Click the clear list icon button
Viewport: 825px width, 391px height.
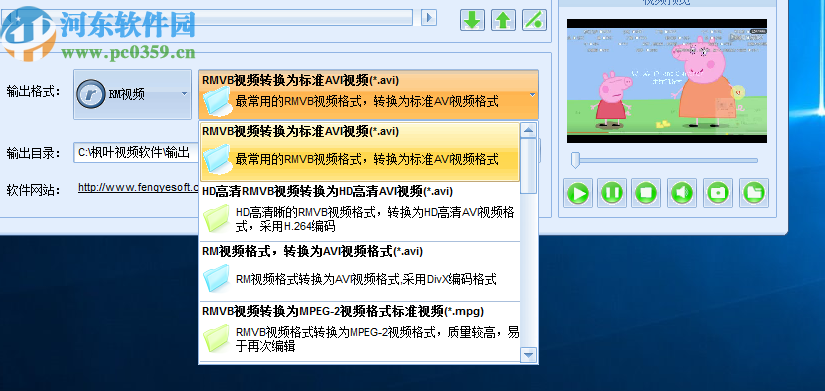pyautogui.click(x=534, y=20)
